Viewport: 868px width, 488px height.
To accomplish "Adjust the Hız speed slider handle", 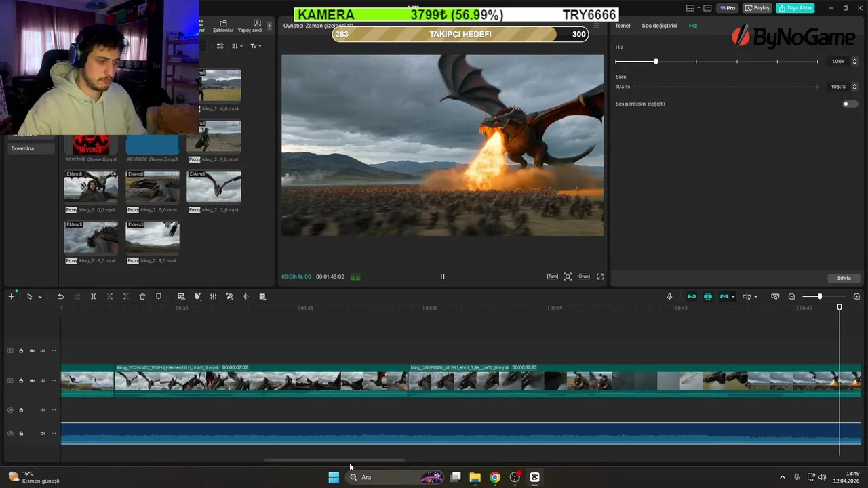I will (x=655, y=62).
